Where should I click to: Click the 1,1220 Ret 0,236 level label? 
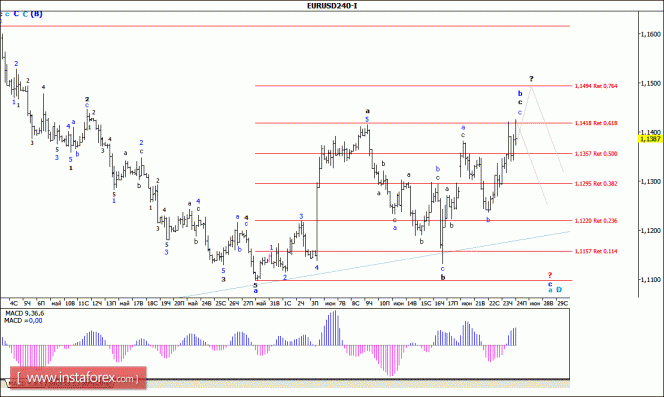596,221
